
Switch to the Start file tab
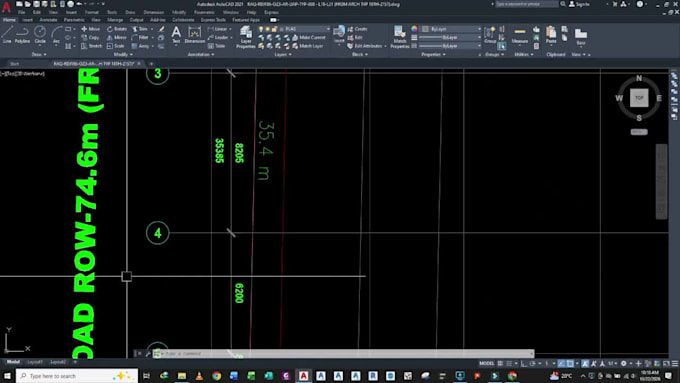[x=14, y=64]
